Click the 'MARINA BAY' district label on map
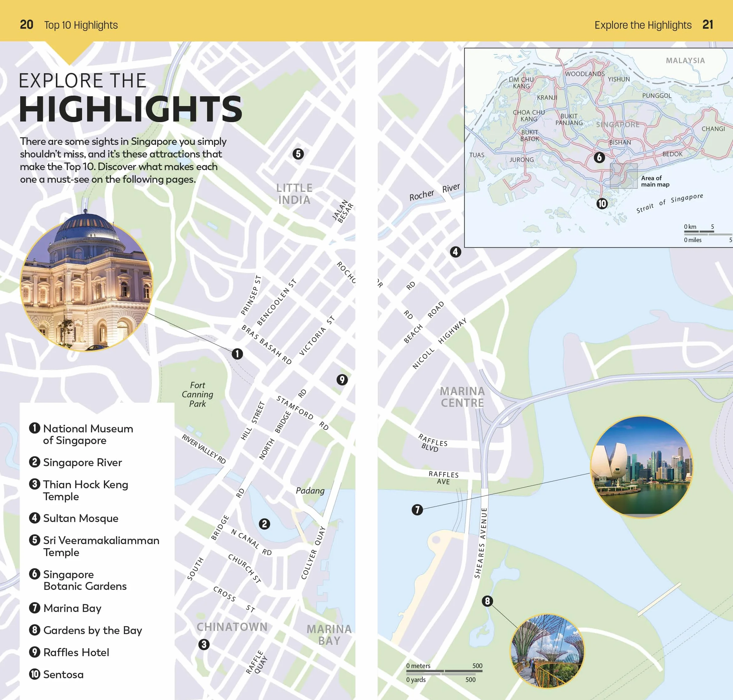This screenshot has width=733, height=700. [x=329, y=635]
